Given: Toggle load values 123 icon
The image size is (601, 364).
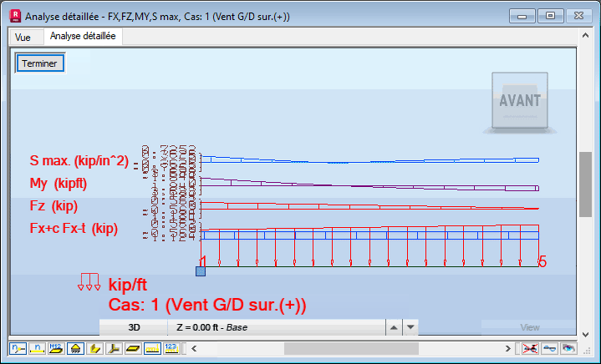Looking at the screenshot, I should tap(171, 349).
